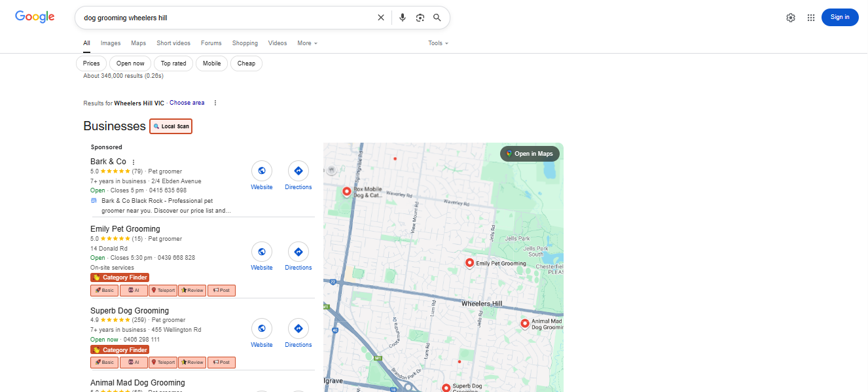
Task: Open Google settings gear
Action: [791, 18]
